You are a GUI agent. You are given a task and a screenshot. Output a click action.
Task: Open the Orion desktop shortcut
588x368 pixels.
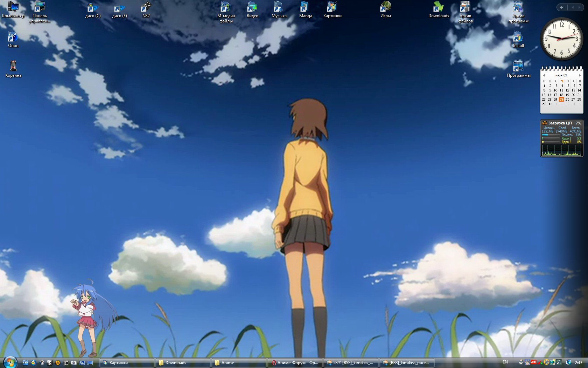13,39
